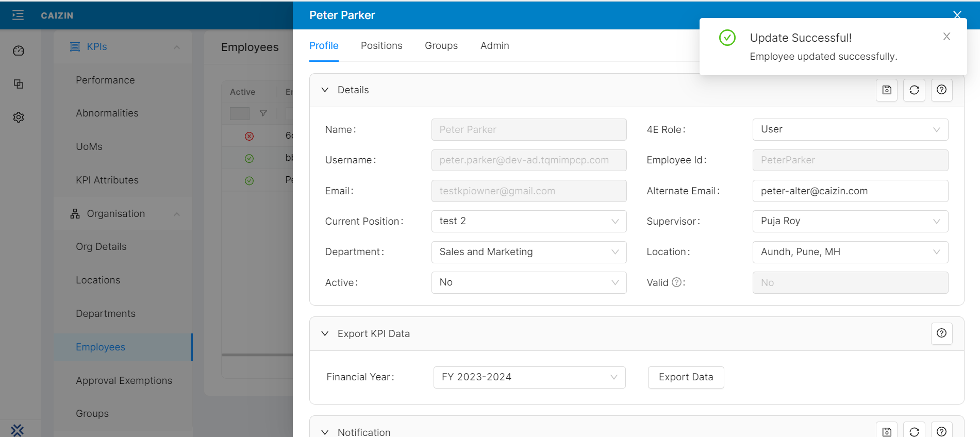The width and height of the screenshot is (980, 437).
Task: Click the save icon in Details header
Action: click(x=887, y=90)
